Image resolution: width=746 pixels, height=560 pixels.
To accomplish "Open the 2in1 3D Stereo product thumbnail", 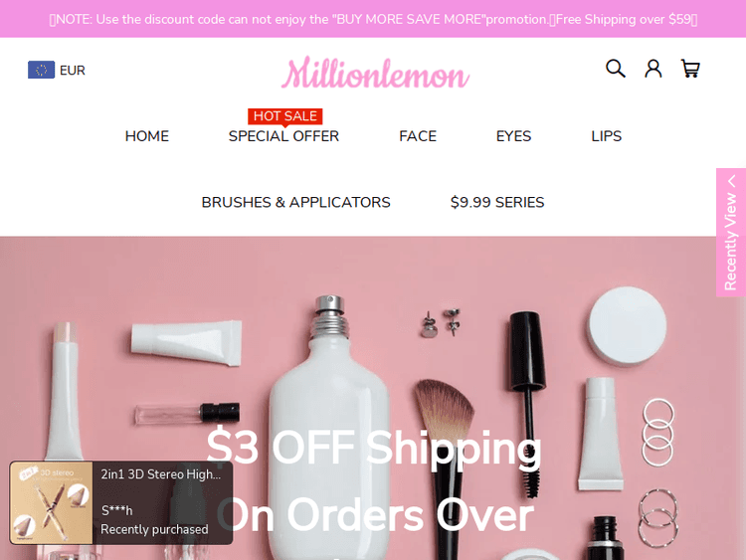I will [x=52, y=503].
